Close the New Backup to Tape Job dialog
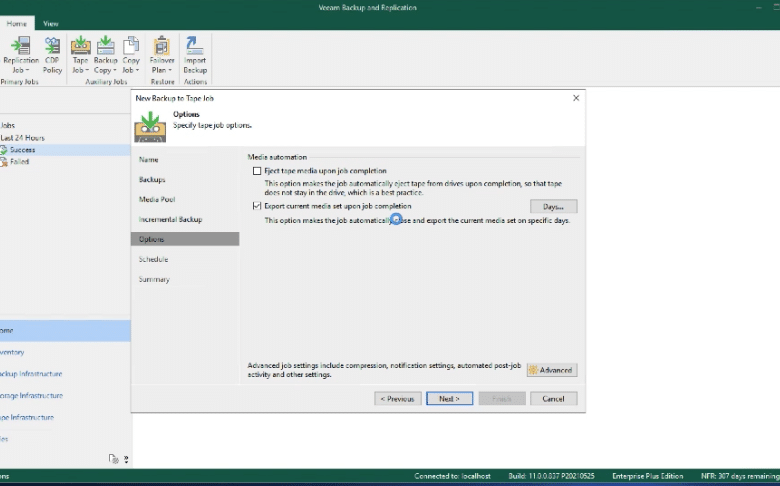Image resolution: width=780 pixels, height=486 pixels. [x=576, y=98]
